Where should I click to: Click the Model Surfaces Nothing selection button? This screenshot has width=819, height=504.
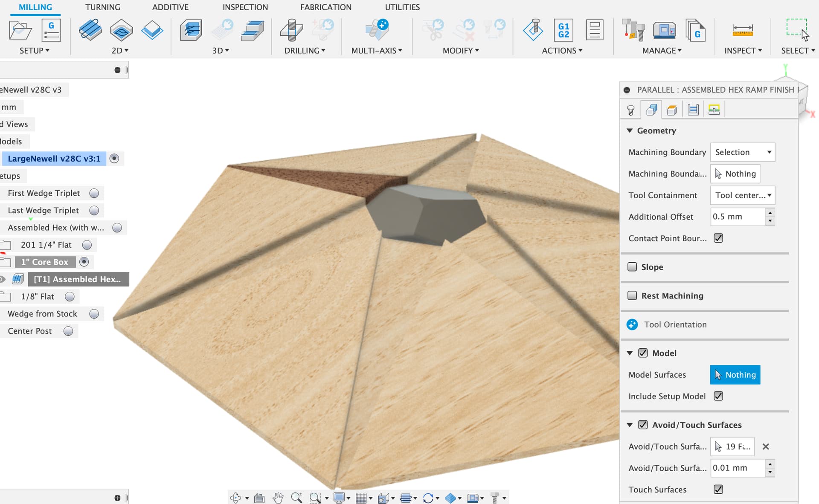point(735,375)
